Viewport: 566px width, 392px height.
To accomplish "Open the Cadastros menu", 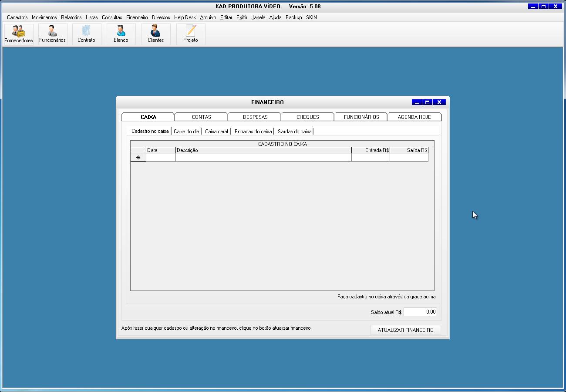I will point(17,17).
